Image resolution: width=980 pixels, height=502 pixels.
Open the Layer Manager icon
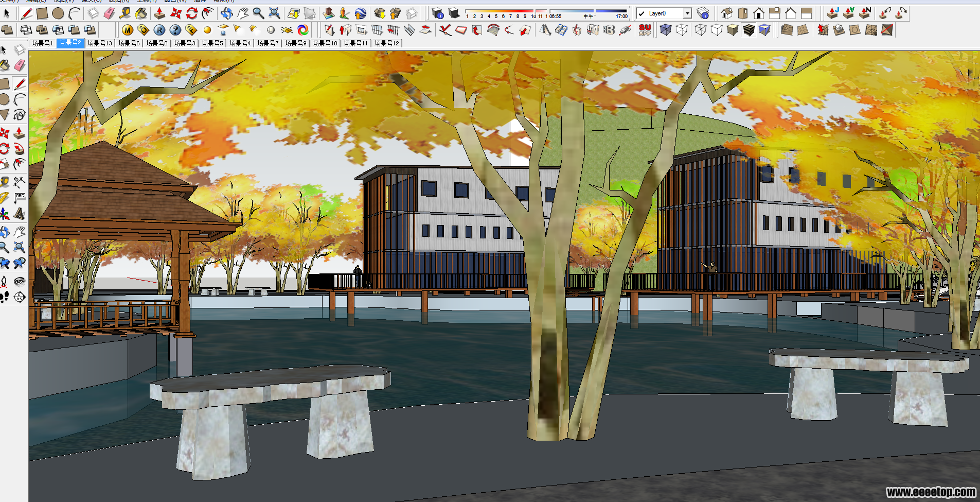703,13
